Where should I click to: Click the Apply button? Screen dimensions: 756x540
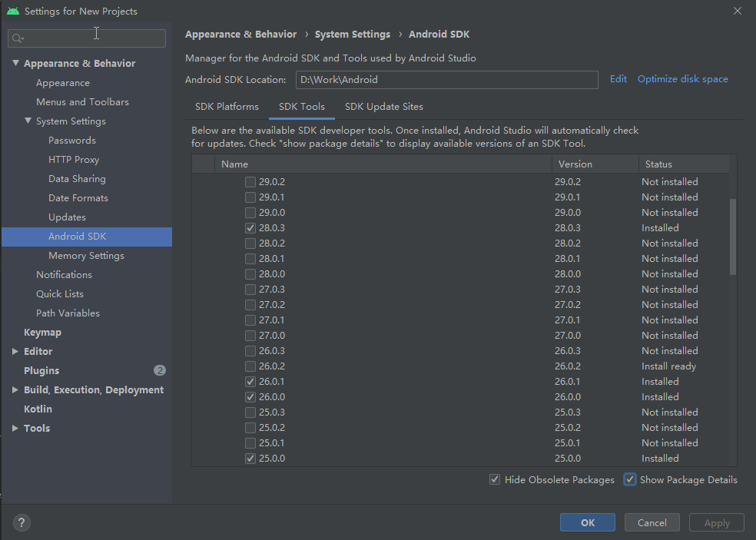pos(717,522)
